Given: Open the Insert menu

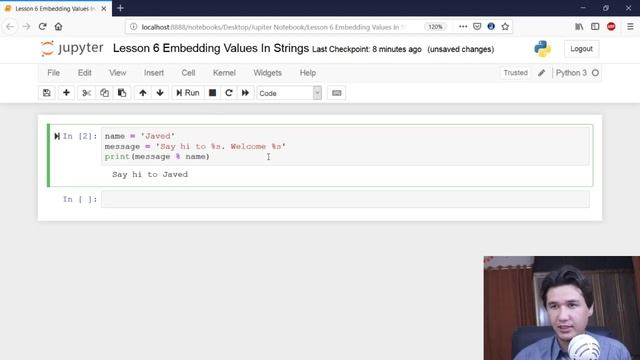Looking at the screenshot, I should pyautogui.click(x=154, y=73).
